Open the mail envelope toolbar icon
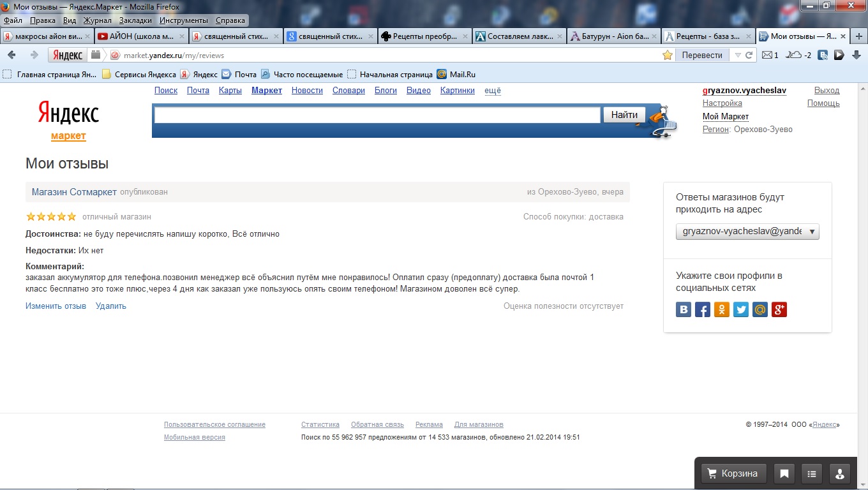 pyautogui.click(x=767, y=55)
